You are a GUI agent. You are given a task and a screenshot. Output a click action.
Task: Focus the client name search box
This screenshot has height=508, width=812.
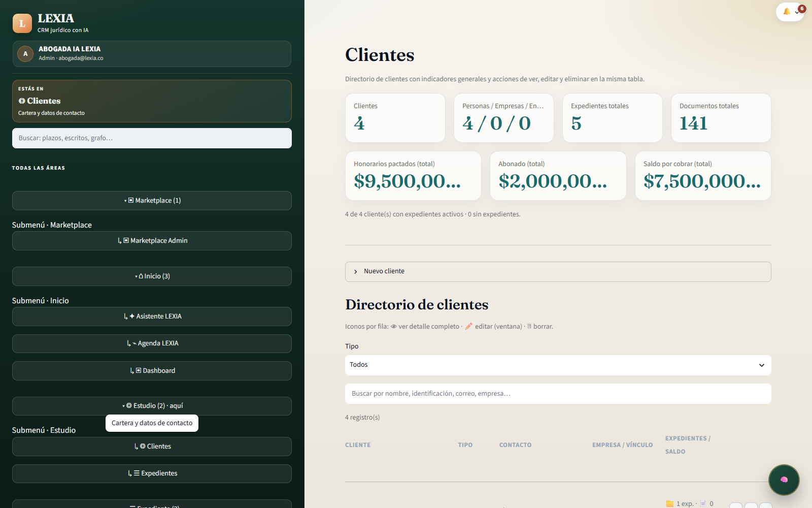[558, 394]
